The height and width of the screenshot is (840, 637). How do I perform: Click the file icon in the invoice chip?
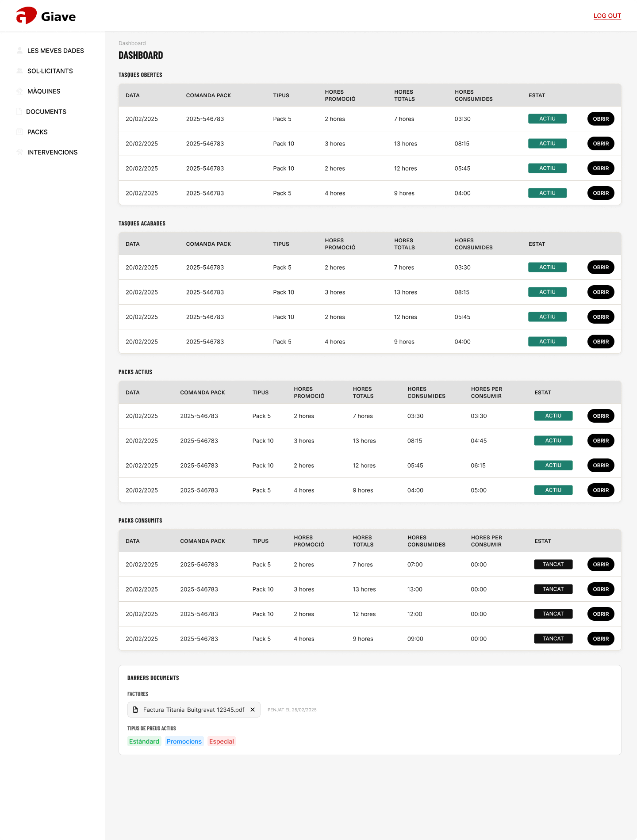[136, 710]
